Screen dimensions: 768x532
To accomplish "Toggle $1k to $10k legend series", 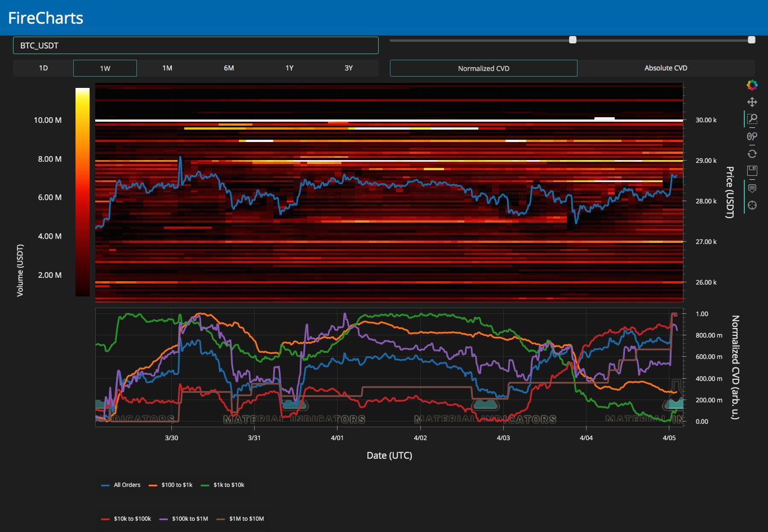I will (x=223, y=485).
